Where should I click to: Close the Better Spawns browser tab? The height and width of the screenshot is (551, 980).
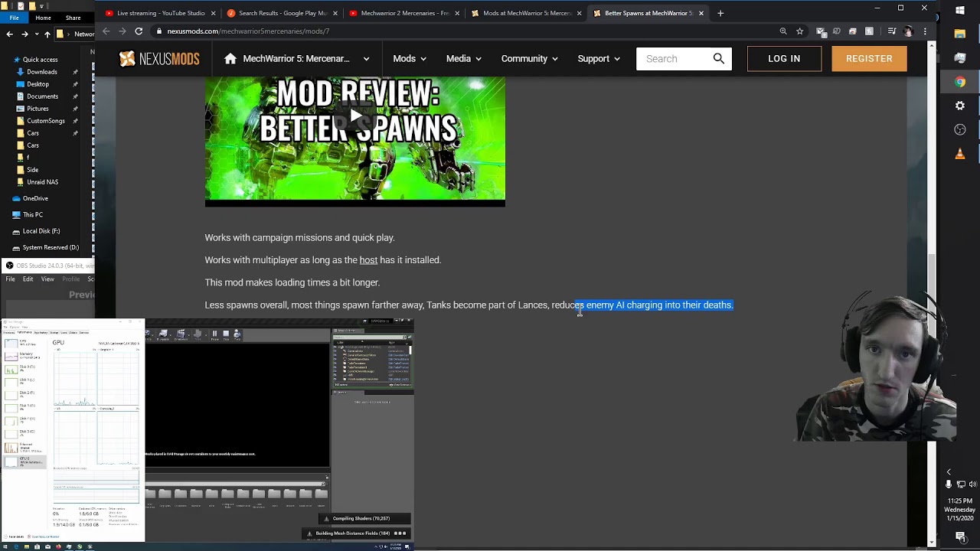point(701,13)
